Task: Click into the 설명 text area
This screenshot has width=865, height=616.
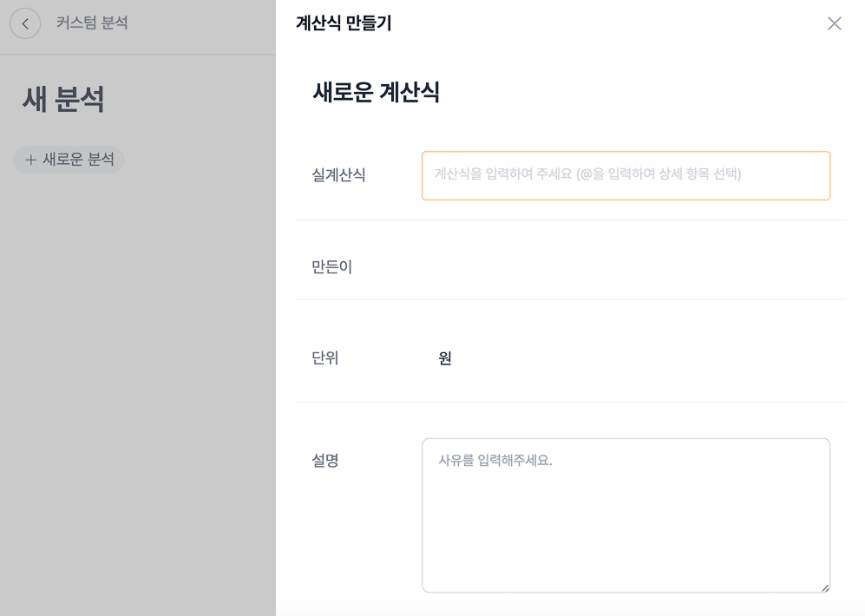Action: 625,521
